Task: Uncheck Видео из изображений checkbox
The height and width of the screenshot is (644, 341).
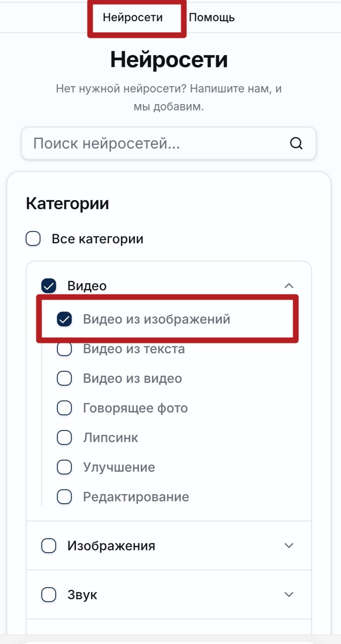Action: (x=64, y=319)
